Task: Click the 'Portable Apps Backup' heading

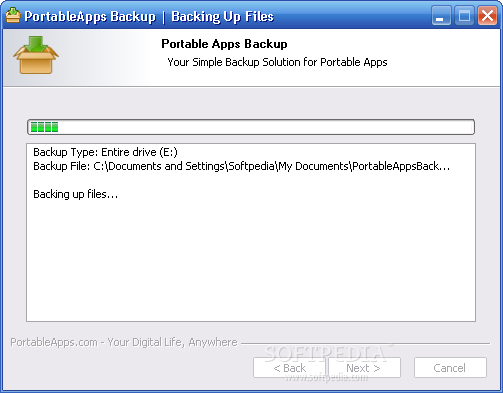Action: [x=224, y=44]
